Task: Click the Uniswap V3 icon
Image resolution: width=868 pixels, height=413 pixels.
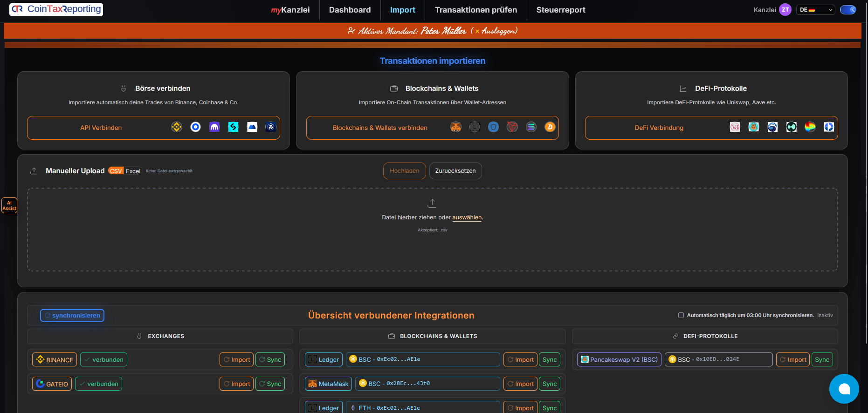Action: click(735, 127)
